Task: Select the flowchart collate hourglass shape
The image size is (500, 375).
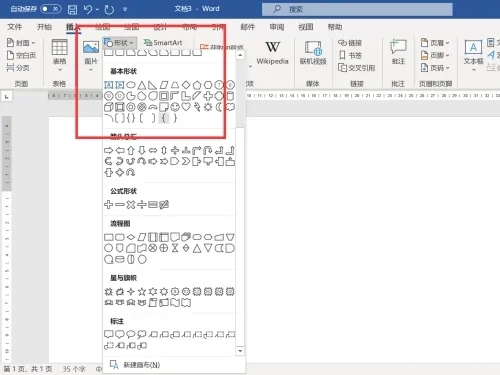Action: (175, 248)
